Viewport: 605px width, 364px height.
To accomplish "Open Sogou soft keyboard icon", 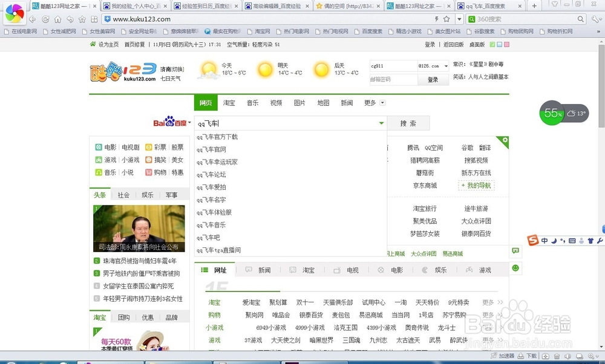I will tap(572, 241).
